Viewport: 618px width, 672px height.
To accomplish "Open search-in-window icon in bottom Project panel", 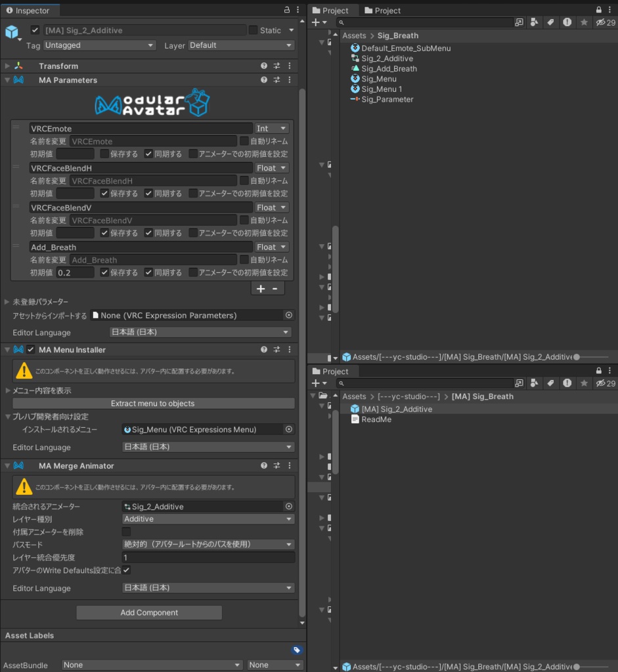I will click(x=519, y=383).
